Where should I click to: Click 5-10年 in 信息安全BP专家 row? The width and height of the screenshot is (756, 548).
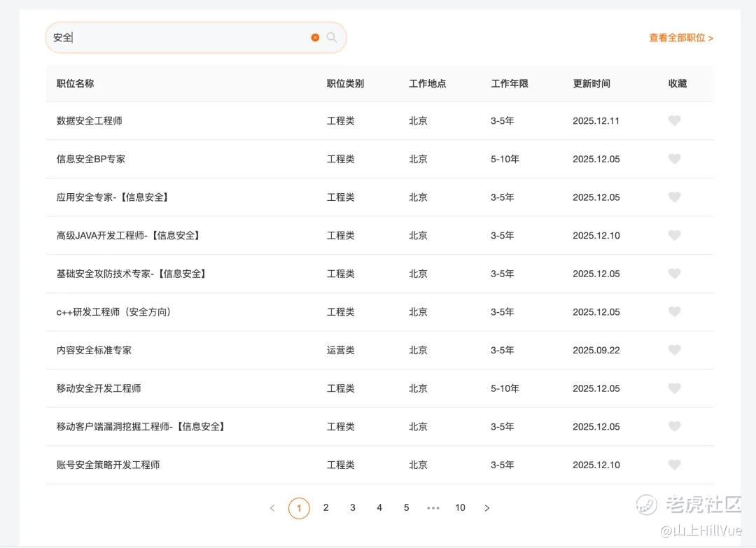[x=505, y=159]
